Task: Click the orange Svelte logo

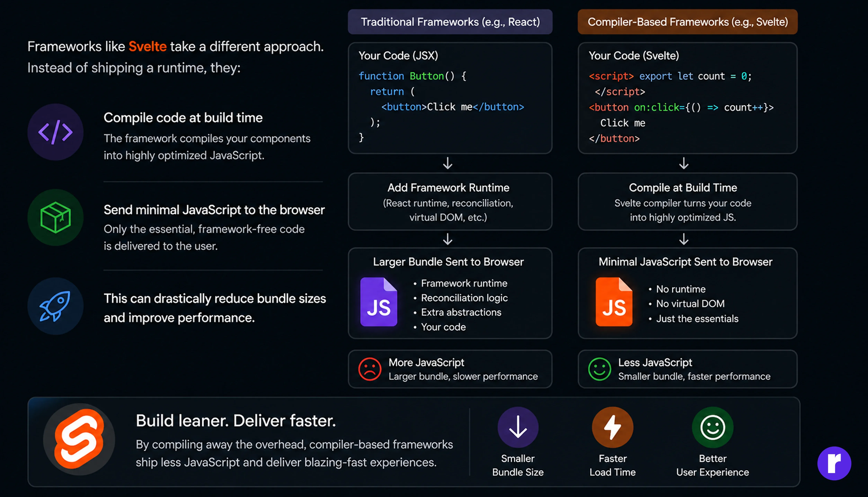Action: click(79, 439)
